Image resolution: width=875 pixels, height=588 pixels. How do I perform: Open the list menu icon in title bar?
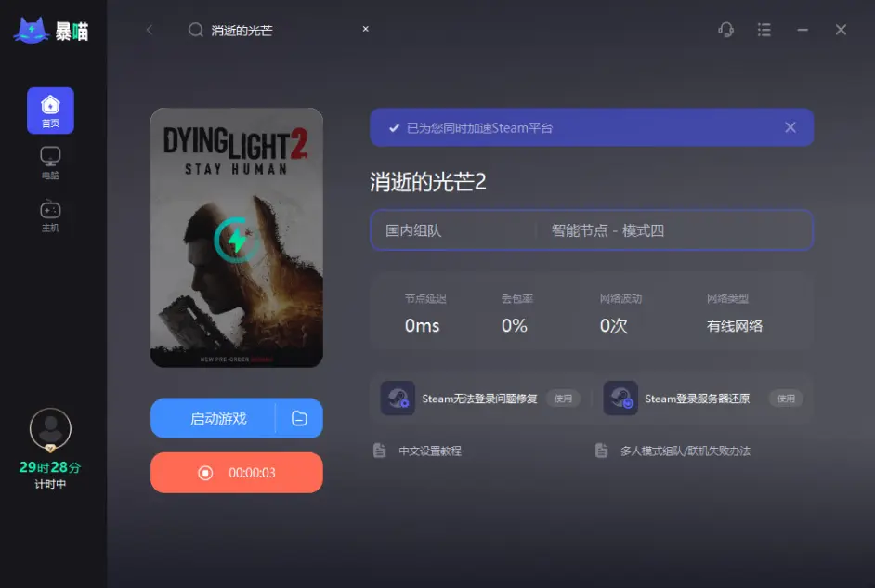764,29
